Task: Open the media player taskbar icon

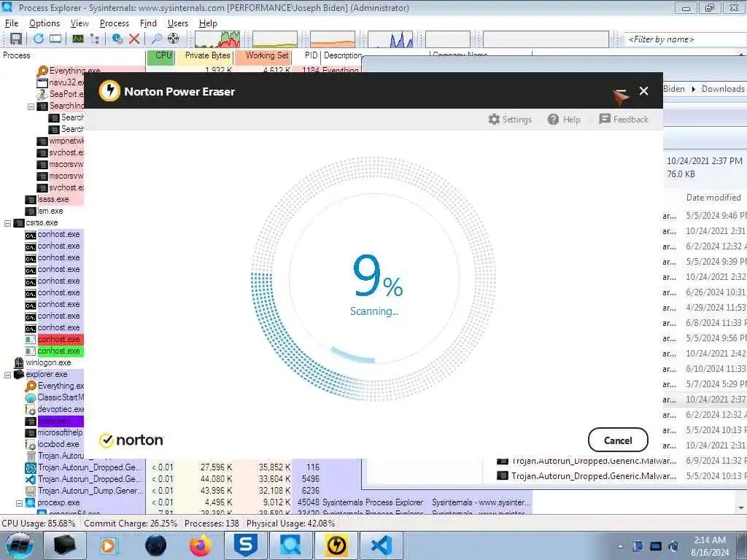Action: click(108, 545)
